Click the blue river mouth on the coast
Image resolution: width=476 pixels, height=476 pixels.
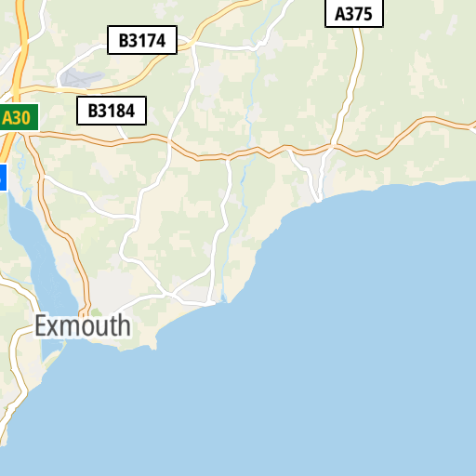224,299
